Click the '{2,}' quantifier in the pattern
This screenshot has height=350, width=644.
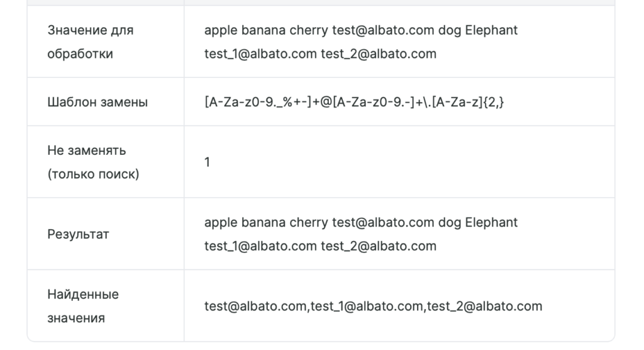pyautogui.click(x=493, y=102)
